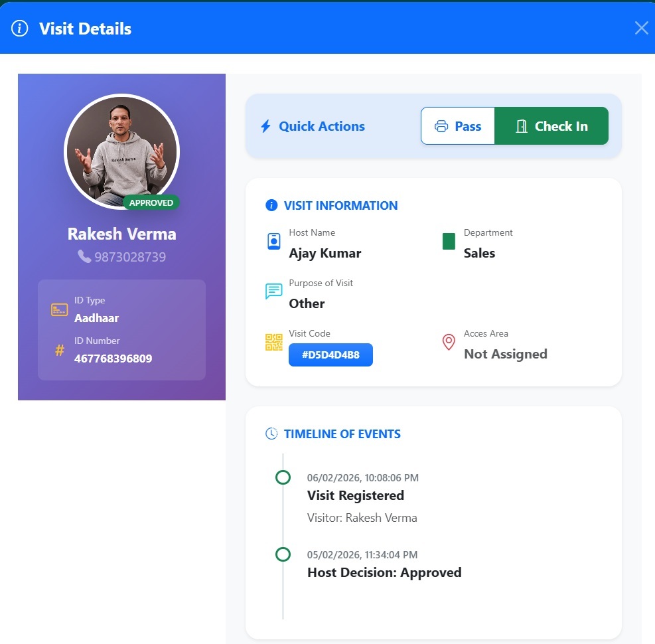
Task: Click the Host Decision Approved timeline marker
Action: [x=283, y=554]
